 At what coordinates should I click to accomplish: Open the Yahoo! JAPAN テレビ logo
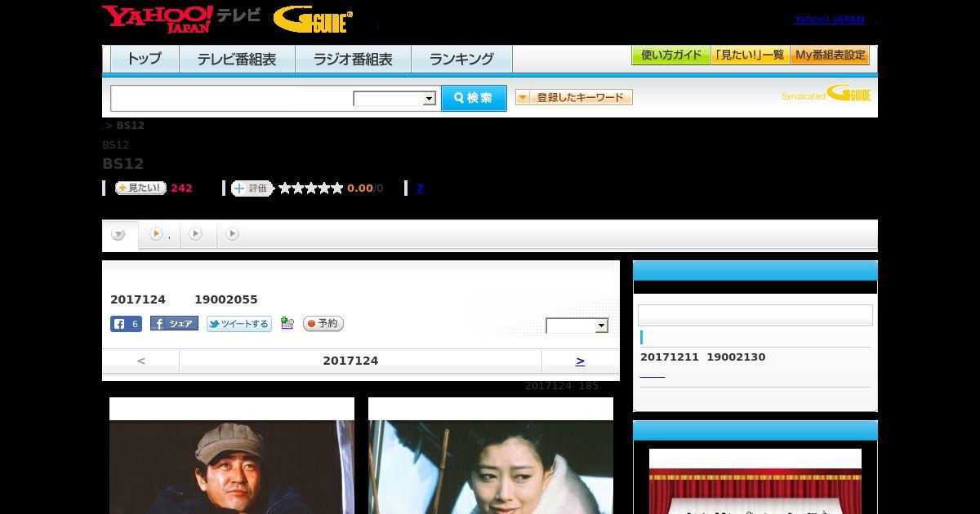pos(181,19)
